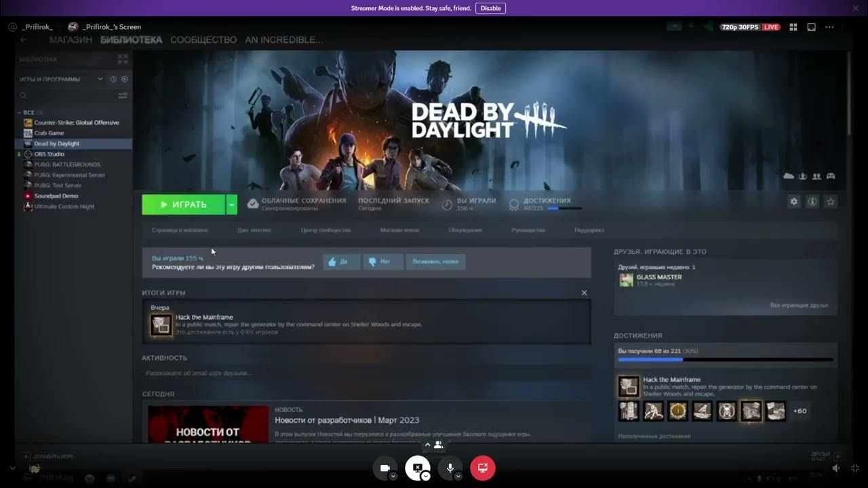This screenshot has height=488, width=868.
Task: Click the cloud feature icon on banner
Action: [789, 176]
